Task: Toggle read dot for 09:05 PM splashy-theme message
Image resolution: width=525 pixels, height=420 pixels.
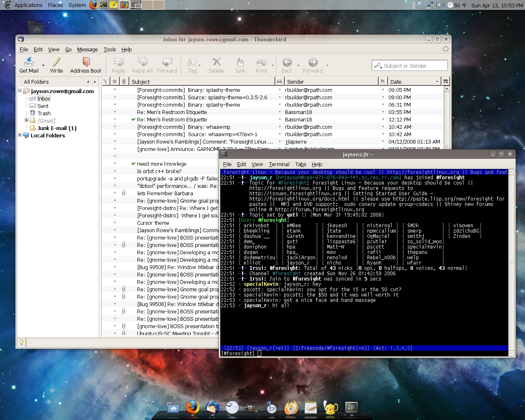Action: (x=280, y=90)
